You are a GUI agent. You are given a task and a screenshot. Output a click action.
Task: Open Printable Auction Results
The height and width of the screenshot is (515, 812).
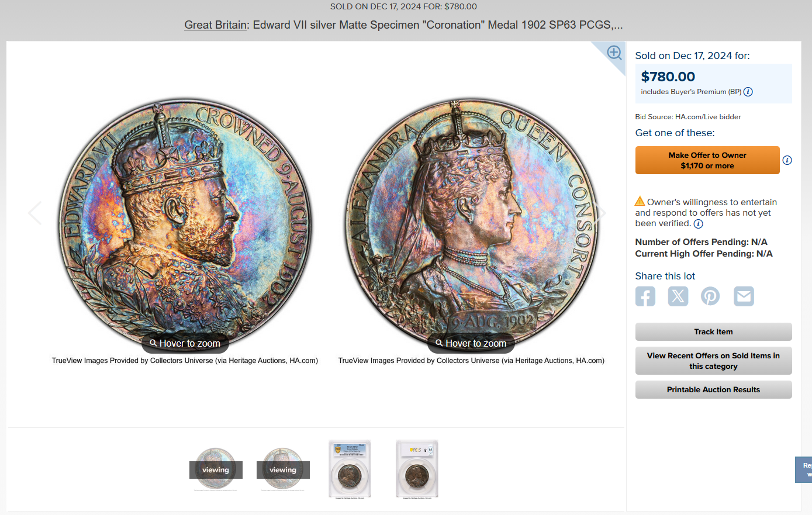tap(713, 390)
